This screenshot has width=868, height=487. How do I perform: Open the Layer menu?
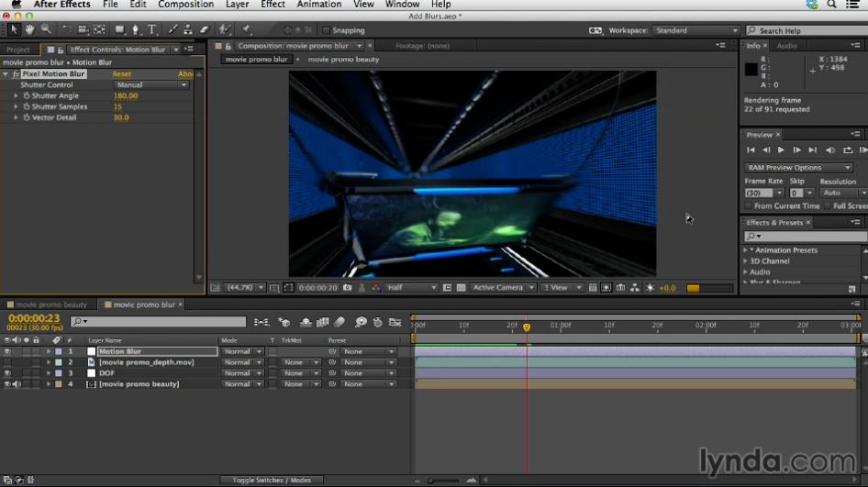click(237, 5)
